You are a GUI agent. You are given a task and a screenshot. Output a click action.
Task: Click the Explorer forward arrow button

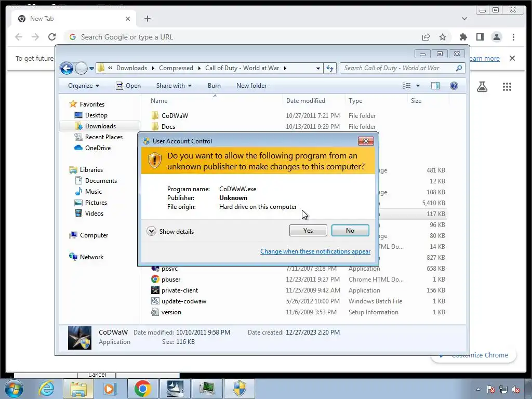pos(81,68)
